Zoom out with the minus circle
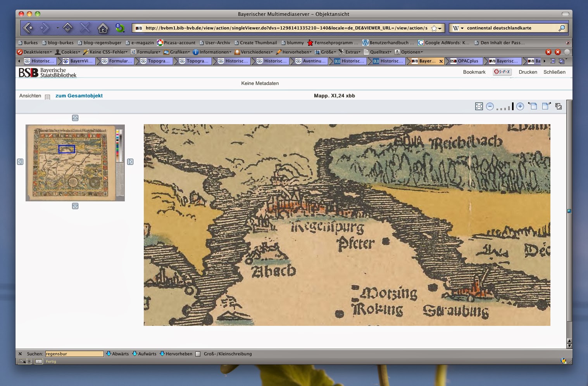The width and height of the screenshot is (588, 386). 490,106
